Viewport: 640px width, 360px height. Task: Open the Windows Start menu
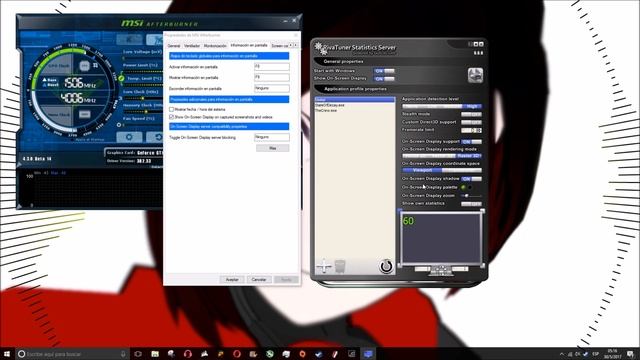(7, 354)
